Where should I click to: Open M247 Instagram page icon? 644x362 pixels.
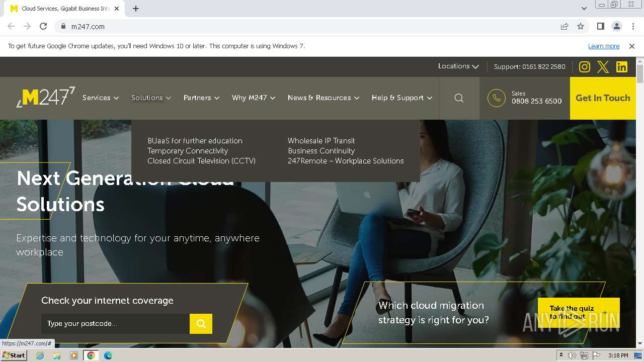point(584,67)
